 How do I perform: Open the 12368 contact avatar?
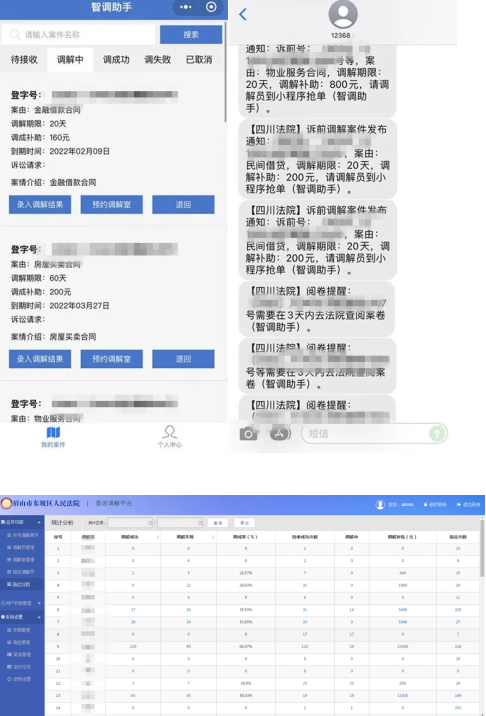[343, 15]
